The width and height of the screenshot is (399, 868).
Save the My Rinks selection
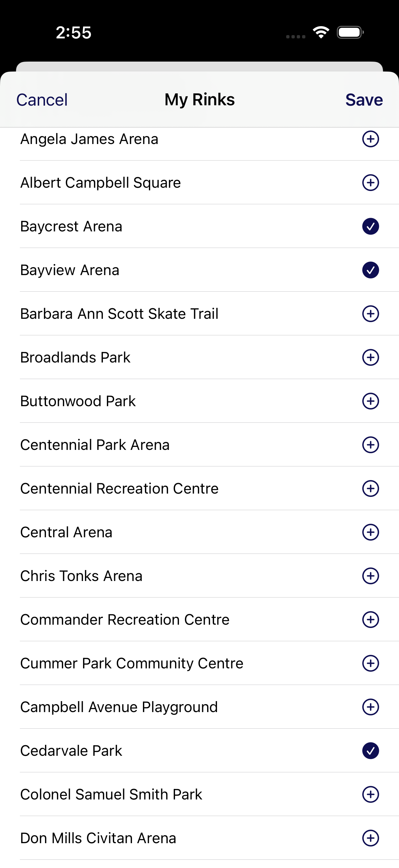pyautogui.click(x=364, y=100)
